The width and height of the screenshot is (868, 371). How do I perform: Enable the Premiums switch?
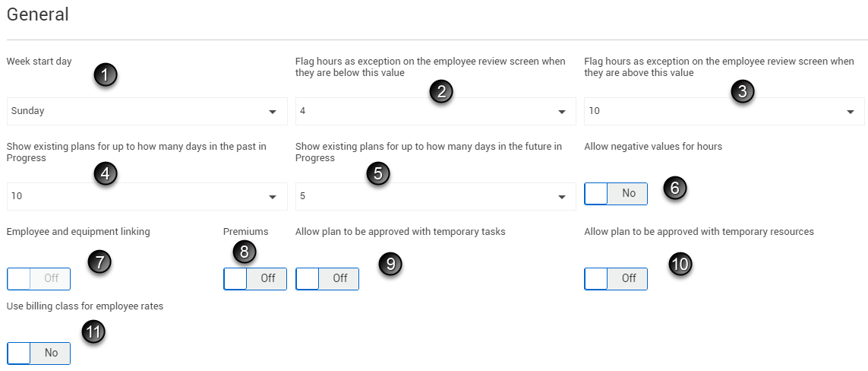coord(255,279)
